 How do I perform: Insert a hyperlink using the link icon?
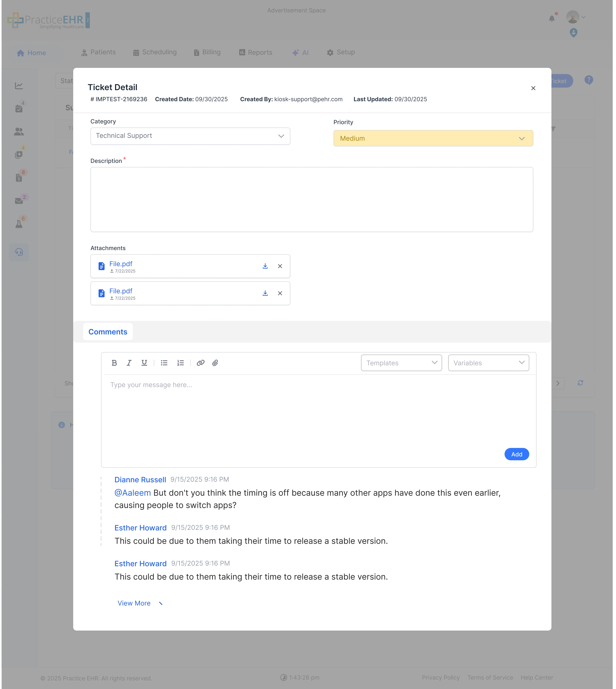[200, 363]
